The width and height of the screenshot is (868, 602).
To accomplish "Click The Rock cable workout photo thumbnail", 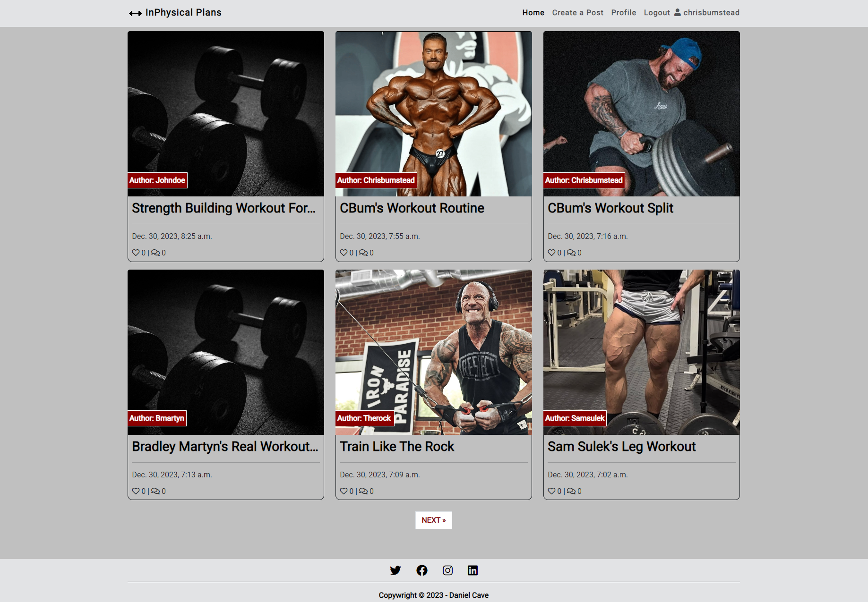I will (x=434, y=352).
